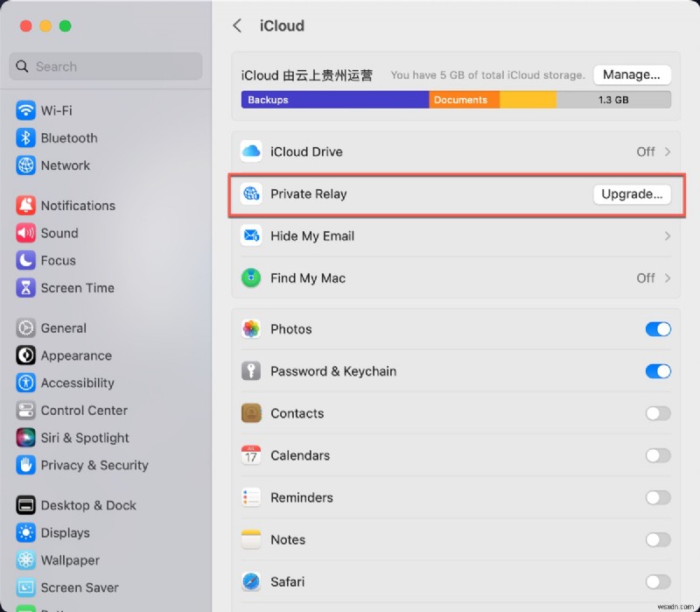Click the Wallpaper sidebar label
Viewport: 700px width, 612px height.
pyautogui.click(x=70, y=560)
